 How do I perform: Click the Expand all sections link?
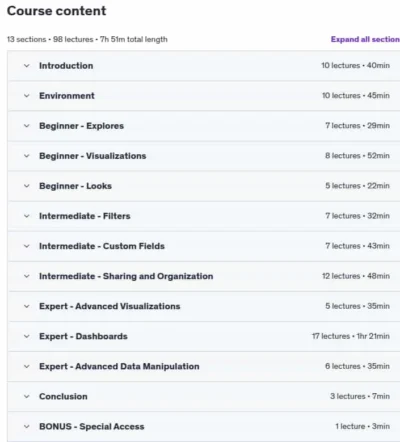(x=365, y=39)
